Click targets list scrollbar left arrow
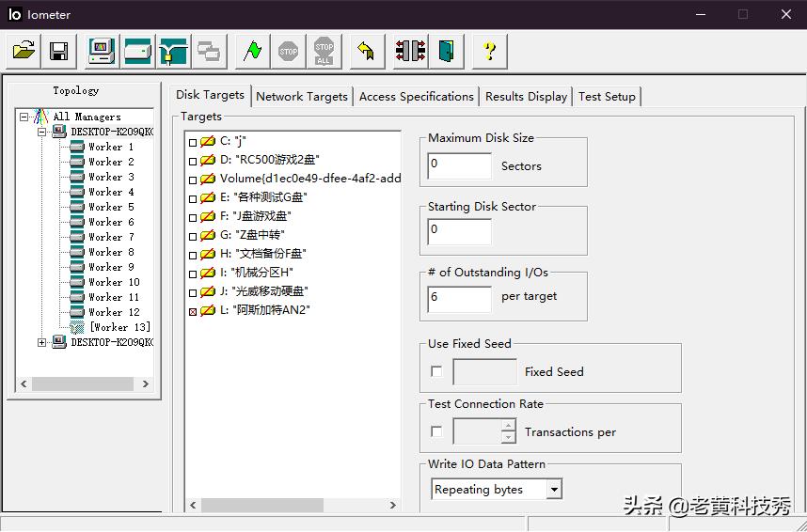The width and height of the screenshot is (807, 532). (x=194, y=506)
